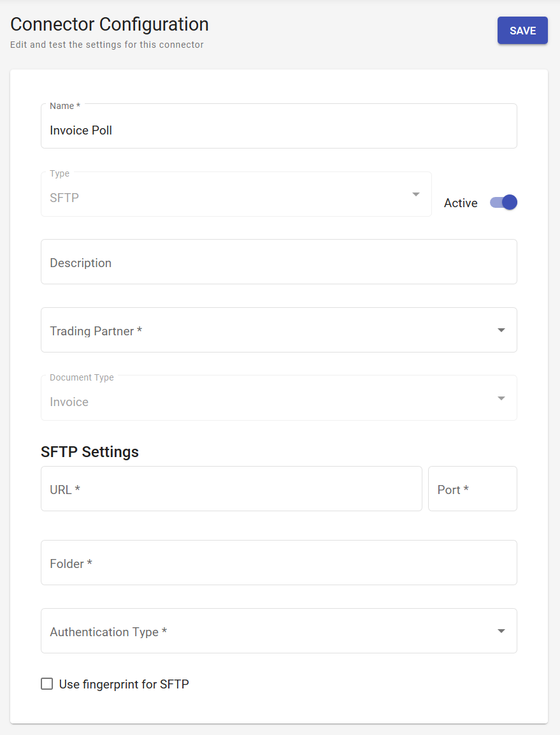Image resolution: width=560 pixels, height=735 pixels.
Task: Click the SAVE button
Action: click(522, 30)
